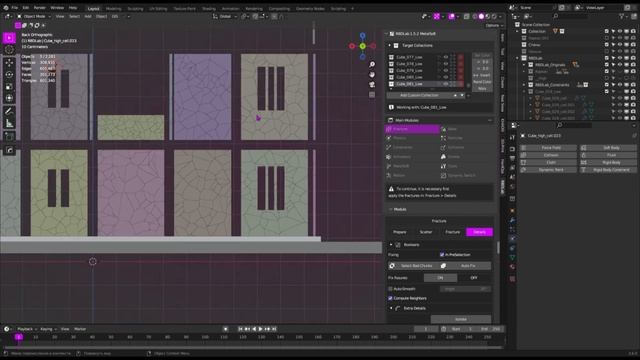Expand RBDLab_Originals in the outliner
This screenshot has width=640, height=360.
(524, 65)
